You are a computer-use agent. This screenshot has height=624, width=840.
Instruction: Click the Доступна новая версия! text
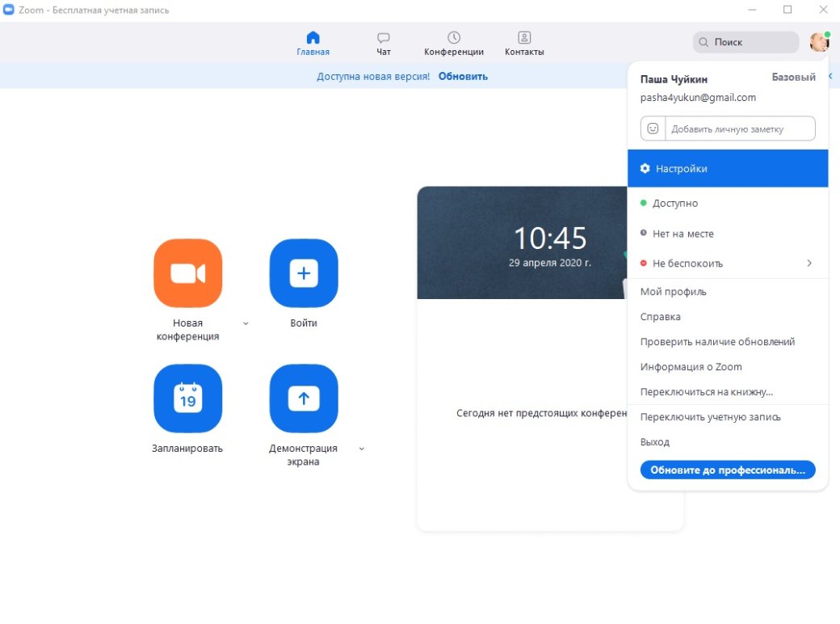(373, 76)
